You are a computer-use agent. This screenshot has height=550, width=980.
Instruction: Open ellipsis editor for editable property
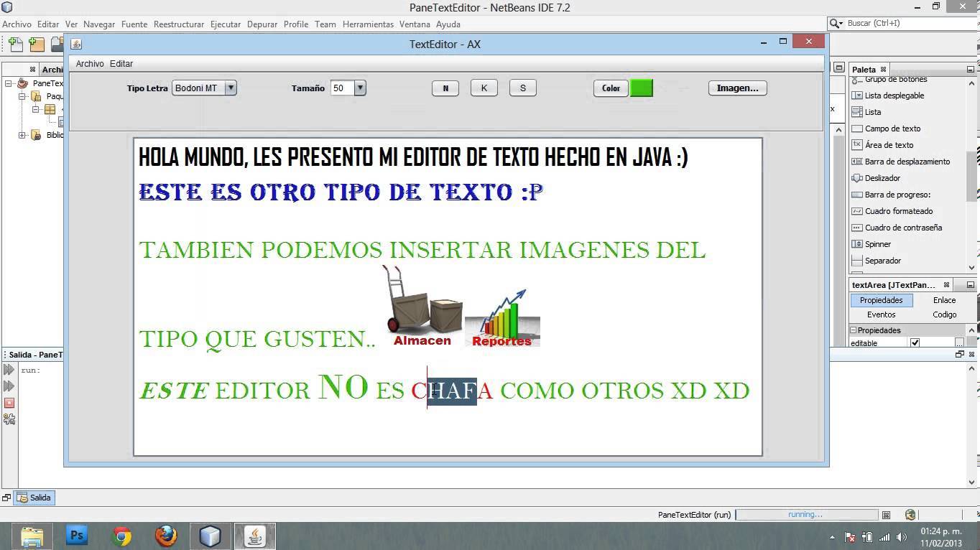[959, 343]
